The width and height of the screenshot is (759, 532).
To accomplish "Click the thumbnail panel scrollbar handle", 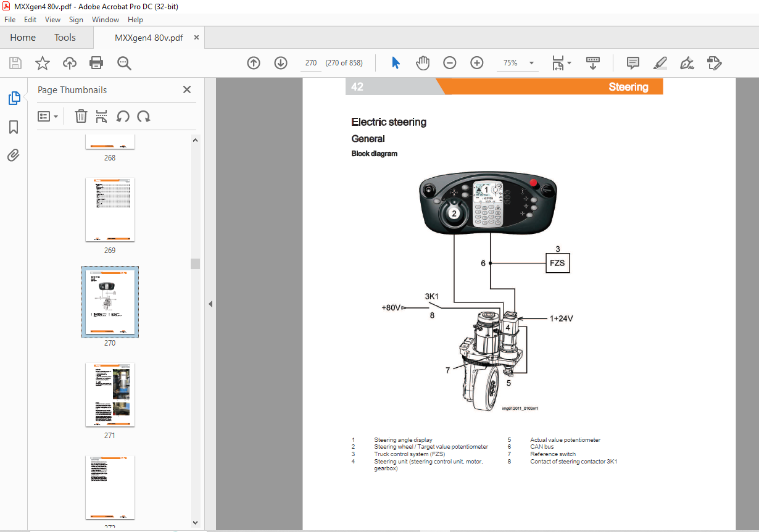I will (196, 264).
